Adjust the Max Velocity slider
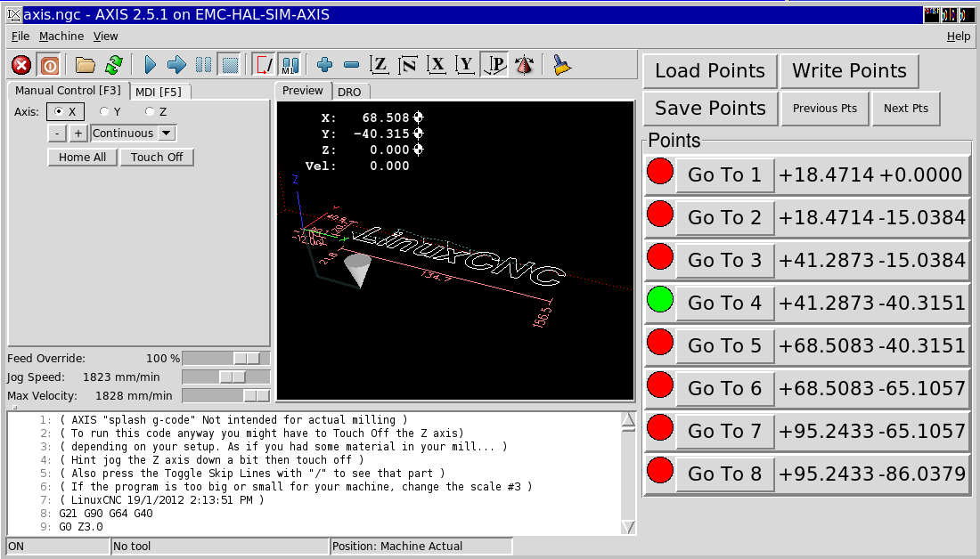This screenshot has height=559, width=980. coord(226,396)
